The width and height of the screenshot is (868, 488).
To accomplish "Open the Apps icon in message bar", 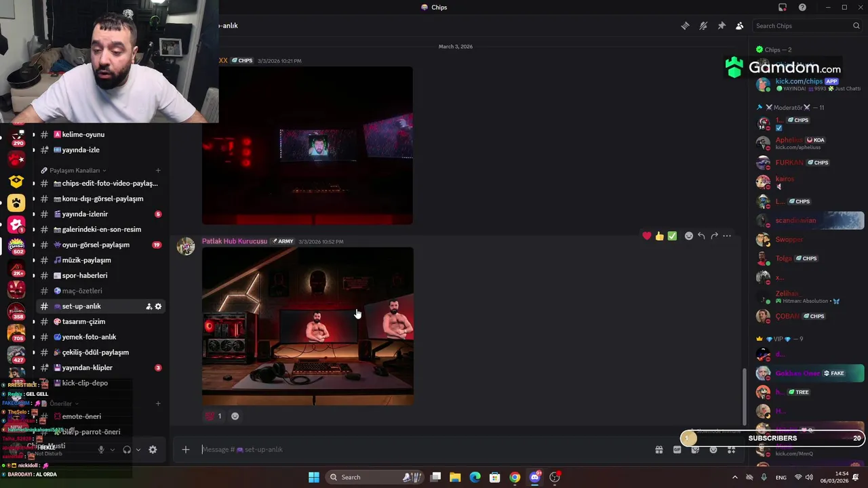I will (x=731, y=449).
